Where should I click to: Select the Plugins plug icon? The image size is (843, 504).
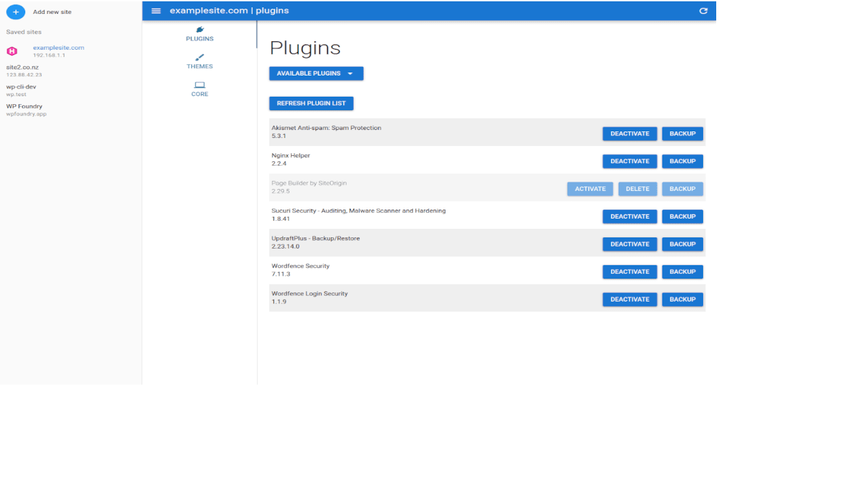coord(199,30)
